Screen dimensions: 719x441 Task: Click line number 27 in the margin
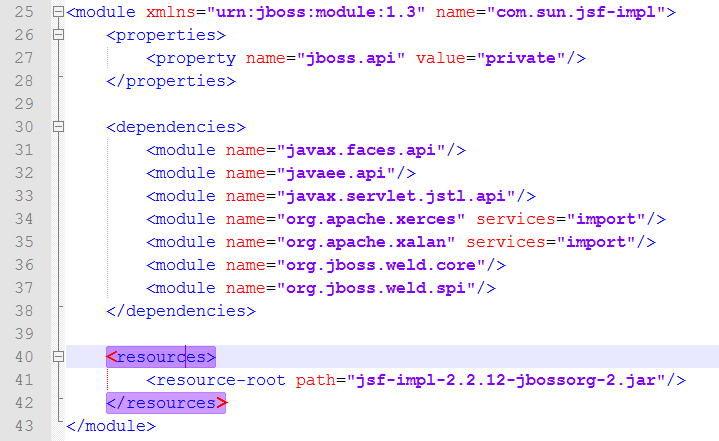(x=23, y=58)
